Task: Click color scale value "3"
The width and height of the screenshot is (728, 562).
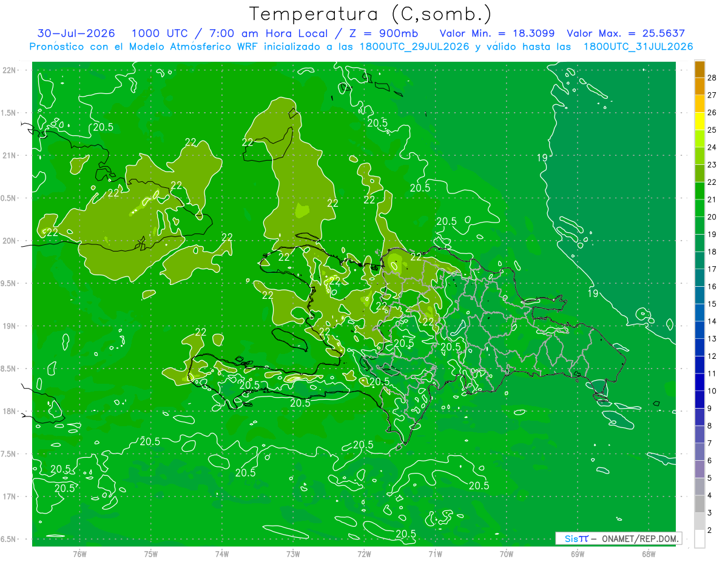Action: [x=710, y=513]
